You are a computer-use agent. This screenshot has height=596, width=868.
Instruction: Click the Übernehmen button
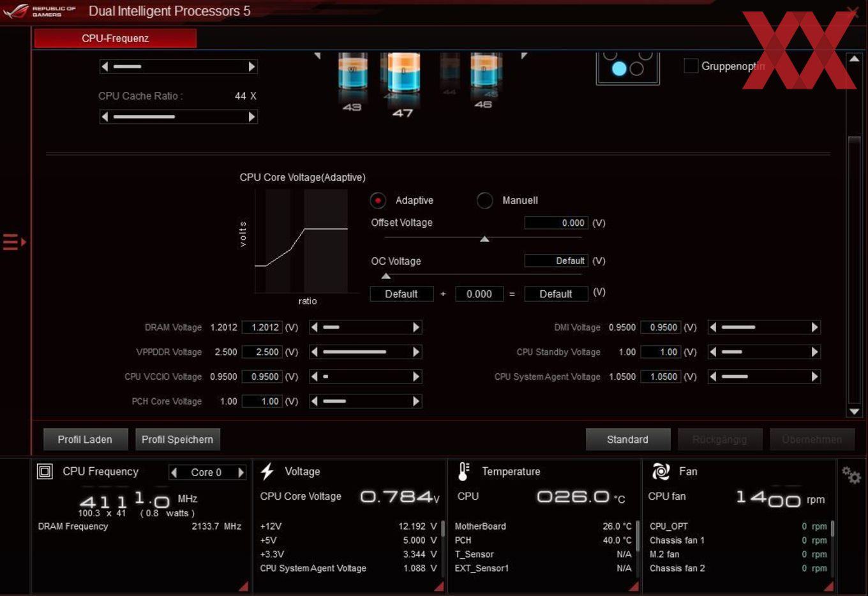coord(812,439)
